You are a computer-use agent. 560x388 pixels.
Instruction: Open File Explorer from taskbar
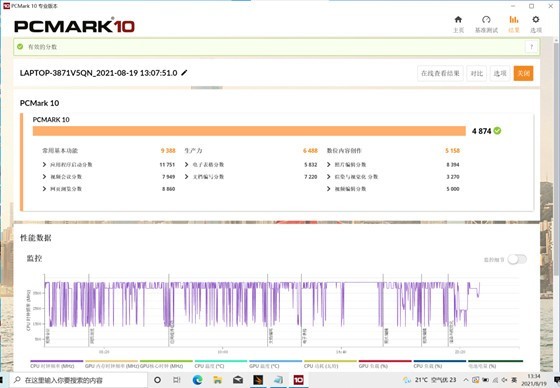point(218,380)
